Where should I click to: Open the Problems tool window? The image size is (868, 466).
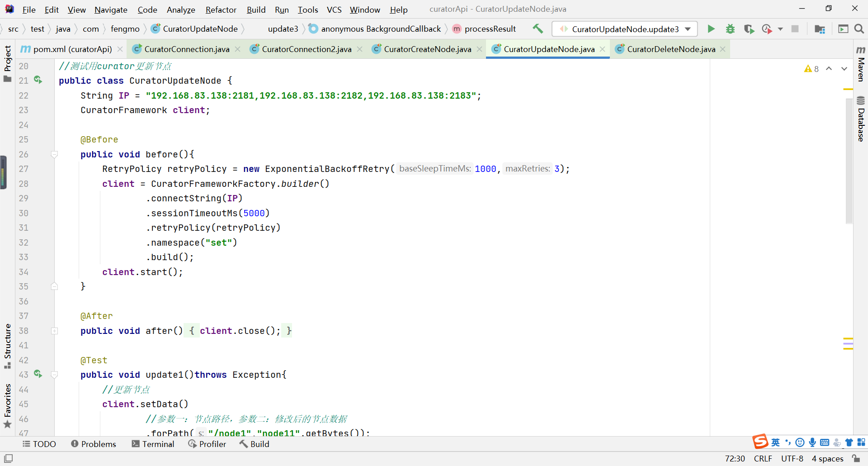pos(94,444)
